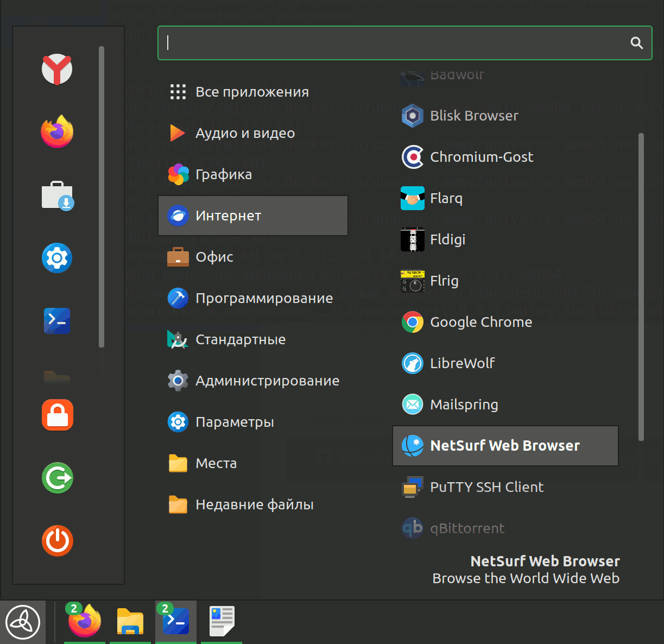Viewport: 664px width, 644px height.
Task: Click the applications list scrollbar
Action: 641,287
